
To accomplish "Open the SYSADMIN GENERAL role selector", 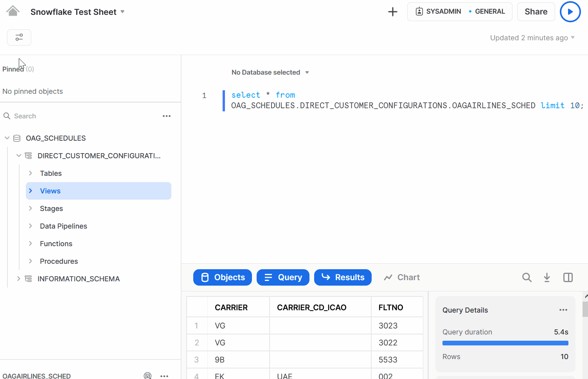I will [459, 12].
